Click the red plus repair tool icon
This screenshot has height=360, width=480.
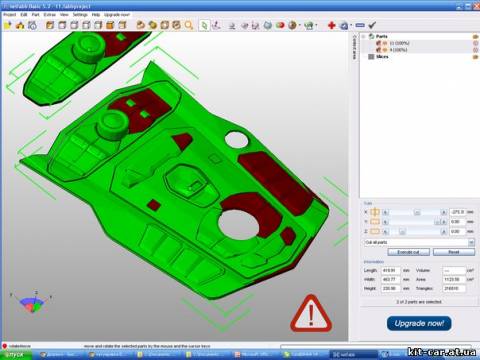tap(331, 25)
